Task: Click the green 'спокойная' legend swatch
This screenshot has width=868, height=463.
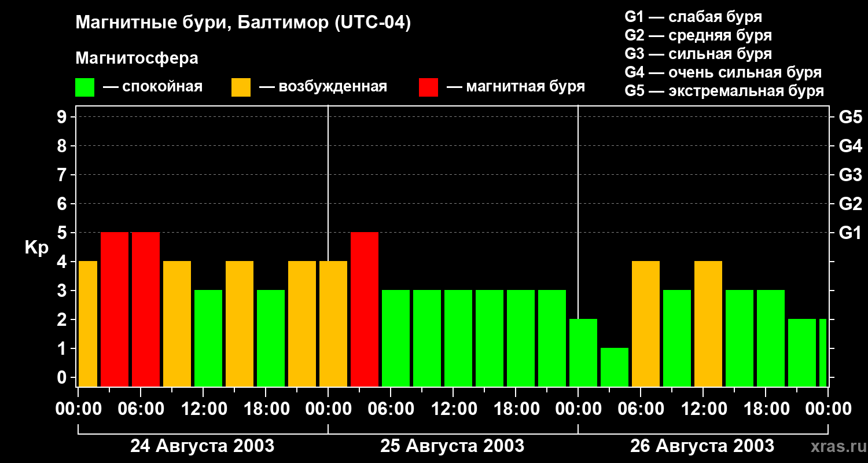Action: tap(84, 87)
